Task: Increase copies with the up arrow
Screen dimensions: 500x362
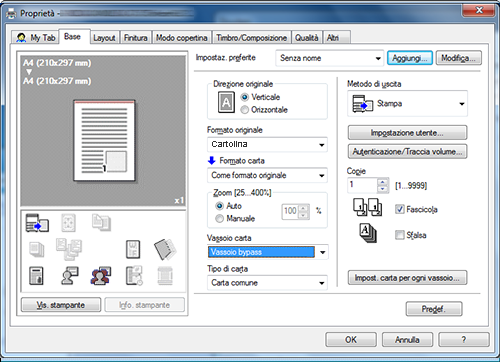Action: click(383, 182)
